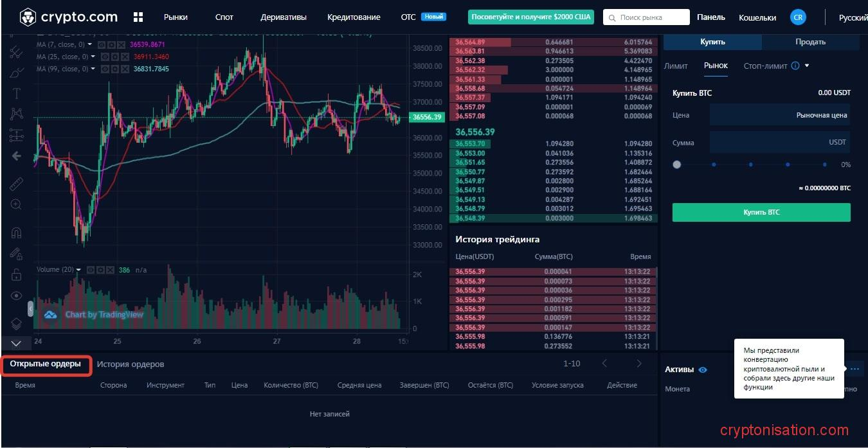Screen dimensions: 868x448
Task: Switch to the Продать (Sell) tab
Action: coord(810,42)
